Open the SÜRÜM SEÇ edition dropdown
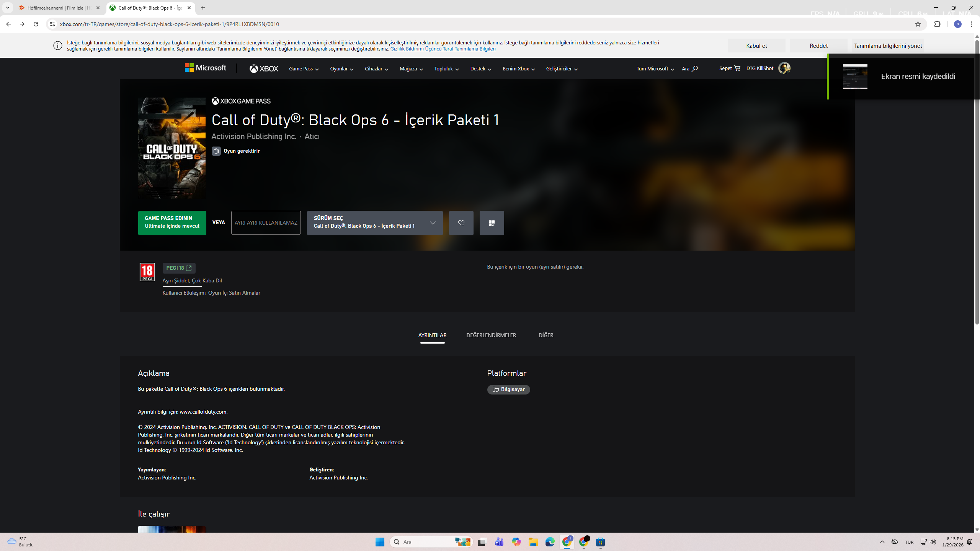The image size is (980, 551). (x=375, y=223)
